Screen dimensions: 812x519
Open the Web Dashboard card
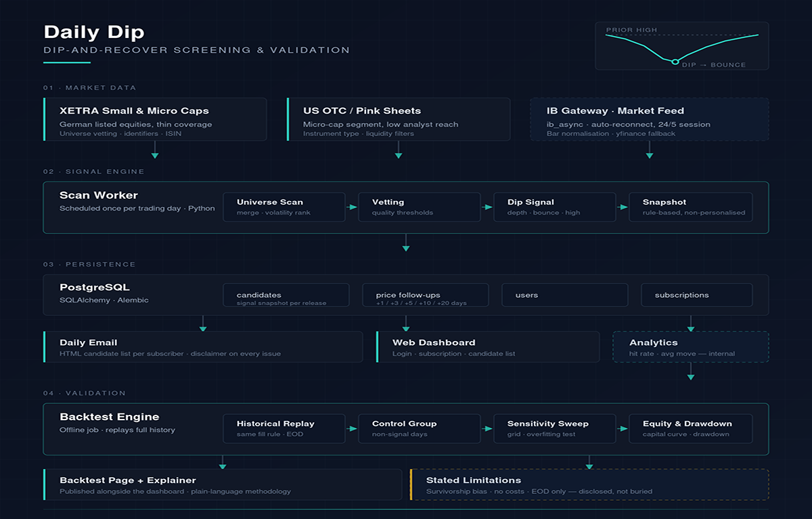(488, 346)
